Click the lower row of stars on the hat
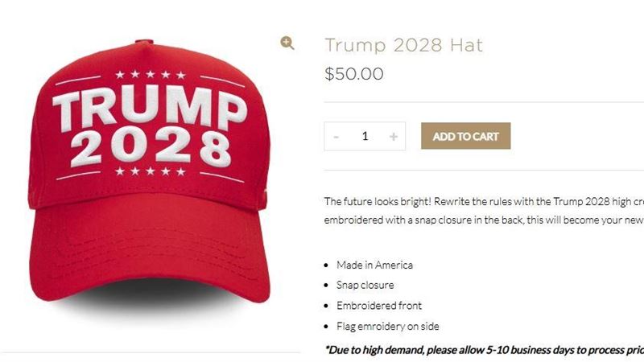The height and width of the screenshot is (362, 644). pyautogui.click(x=151, y=171)
